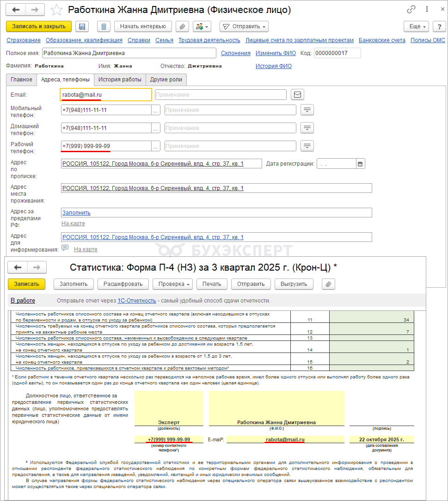Click the date cell 22 октября 2025 г.
The image size is (448, 501).
point(381,439)
